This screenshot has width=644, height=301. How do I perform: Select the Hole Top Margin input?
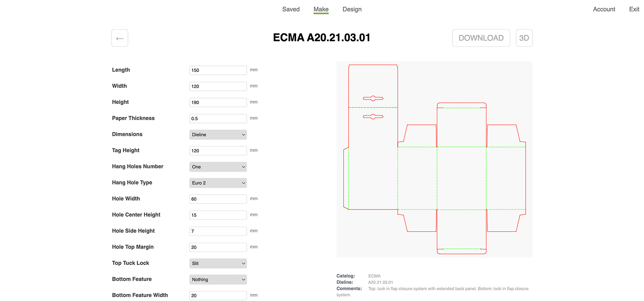click(x=218, y=247)
